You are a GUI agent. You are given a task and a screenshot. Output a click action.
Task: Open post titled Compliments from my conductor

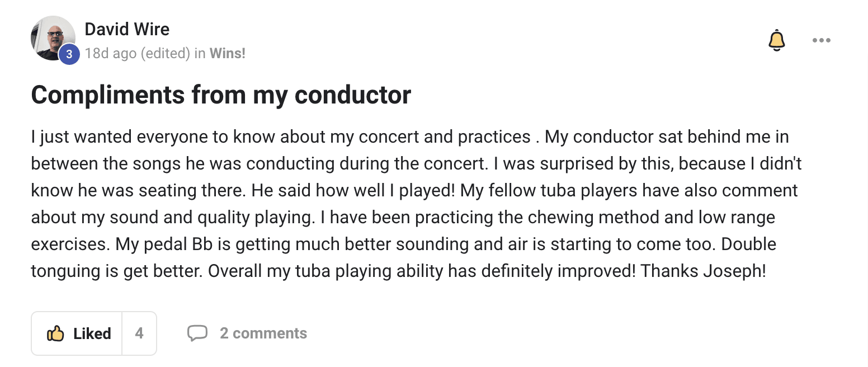[221, 95]
